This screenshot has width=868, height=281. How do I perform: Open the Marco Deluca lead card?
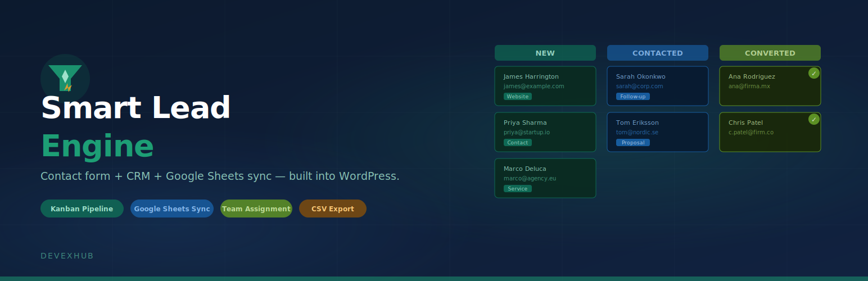545,178
